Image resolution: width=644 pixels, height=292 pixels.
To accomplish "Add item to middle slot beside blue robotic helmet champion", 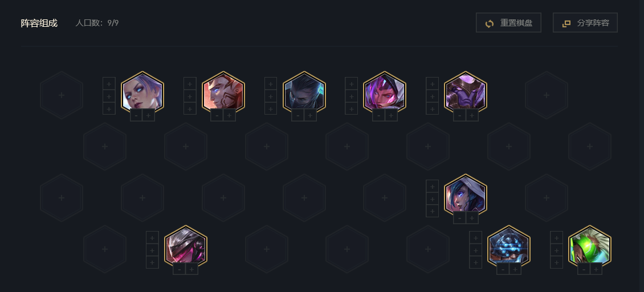I will [475, 250].
